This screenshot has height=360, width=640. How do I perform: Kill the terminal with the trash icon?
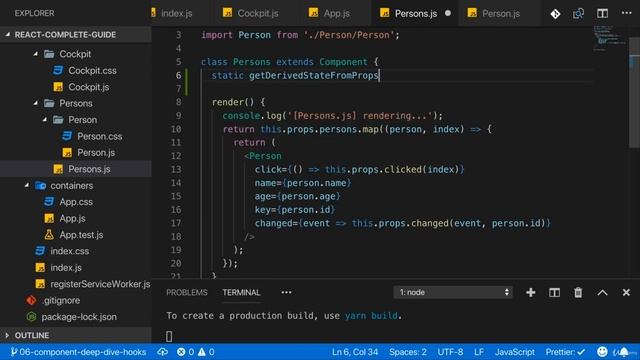[x=578, y=292]
